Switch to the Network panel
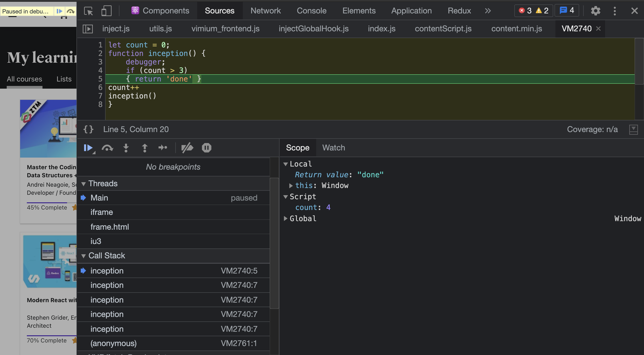The width and height of the screenshot is (644, 355). pyautogui.click(x=265, y=11)
